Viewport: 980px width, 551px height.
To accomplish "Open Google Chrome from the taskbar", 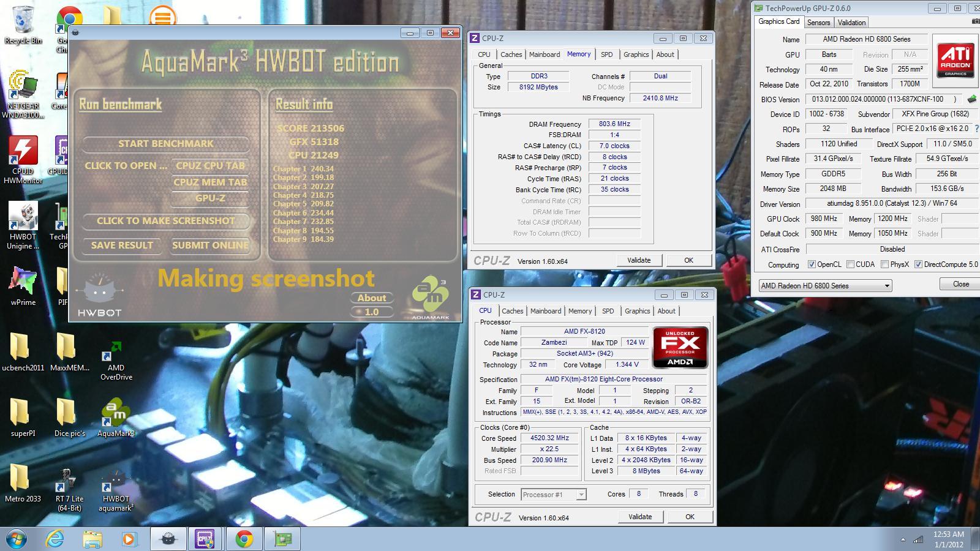I will 244,539.
